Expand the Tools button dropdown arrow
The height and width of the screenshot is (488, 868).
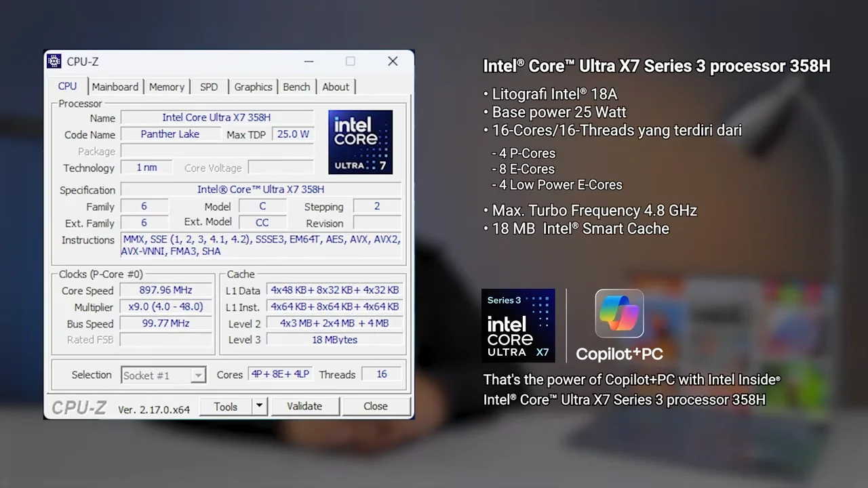[259, 406]
